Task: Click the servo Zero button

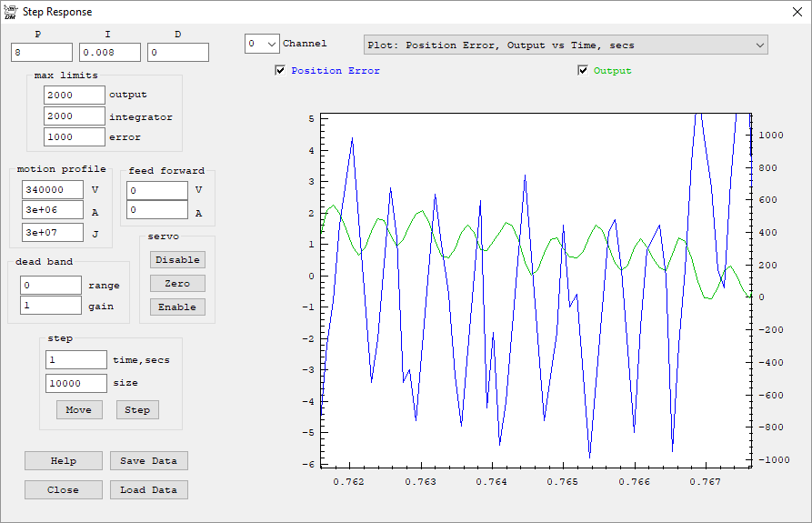Action: click(x=177, y=283)
